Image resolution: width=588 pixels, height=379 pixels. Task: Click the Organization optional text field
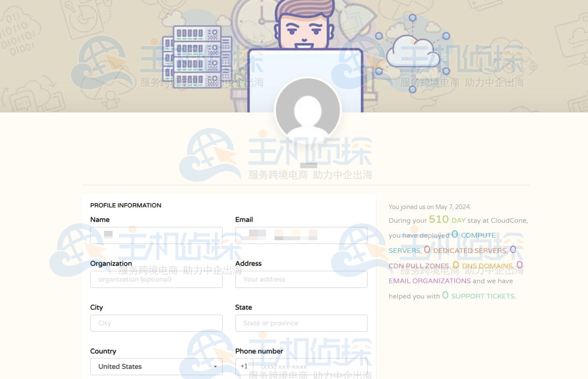(156, 279)
